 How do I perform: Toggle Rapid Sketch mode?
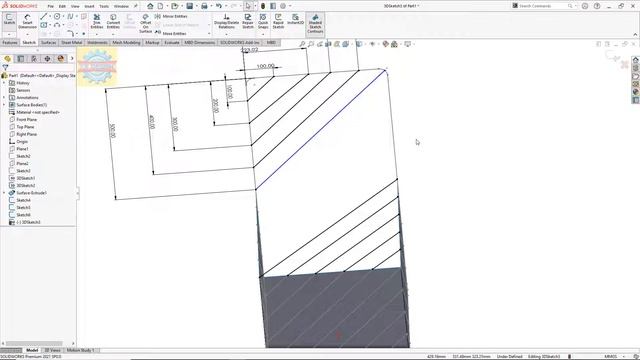tap(278, 21)
